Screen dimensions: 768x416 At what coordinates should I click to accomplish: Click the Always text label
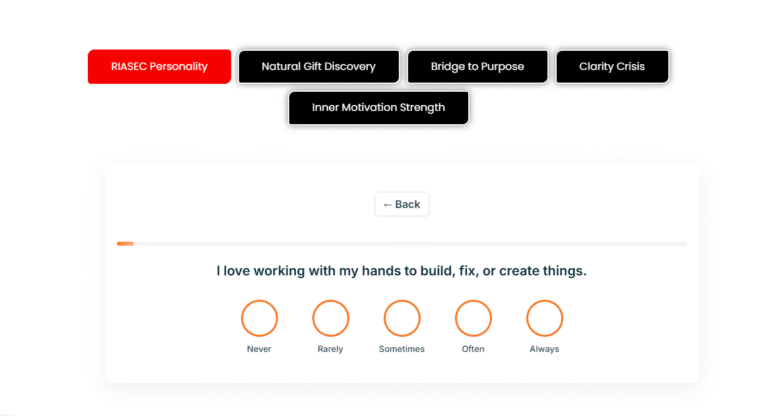coord(545,349)
